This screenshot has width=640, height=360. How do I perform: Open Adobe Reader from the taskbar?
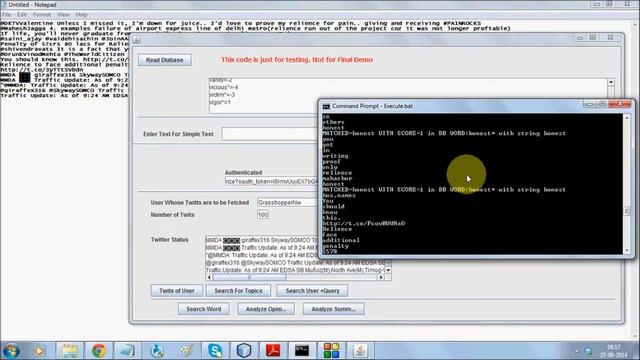(x=273, y=351)
